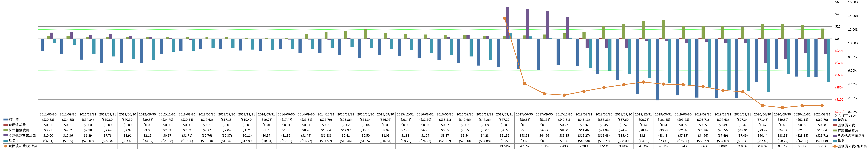This screenshot has width=868, height=149.
Task: Click the tallest purple bar at 2017/03/31
Action: point(507,23)
